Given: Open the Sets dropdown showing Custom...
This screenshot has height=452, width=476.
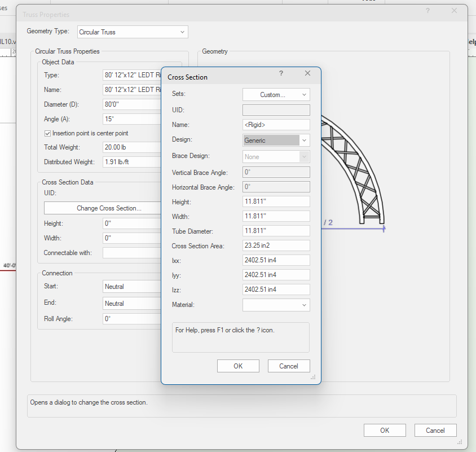Looking at the screenshot, I should click(x=276, y=95).
